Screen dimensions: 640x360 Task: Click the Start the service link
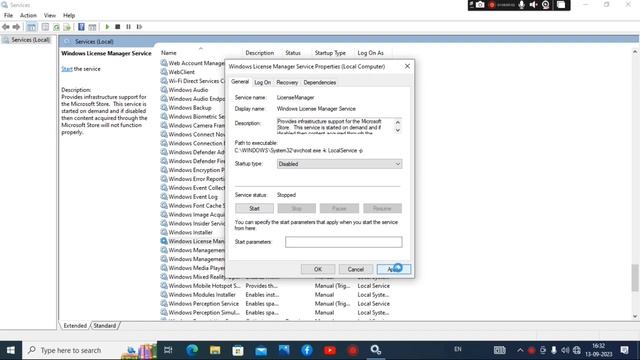[67, 69]
